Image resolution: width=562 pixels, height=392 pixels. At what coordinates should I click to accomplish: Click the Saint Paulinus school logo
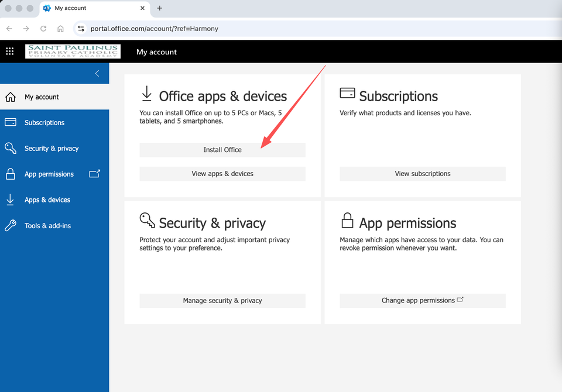73,51
